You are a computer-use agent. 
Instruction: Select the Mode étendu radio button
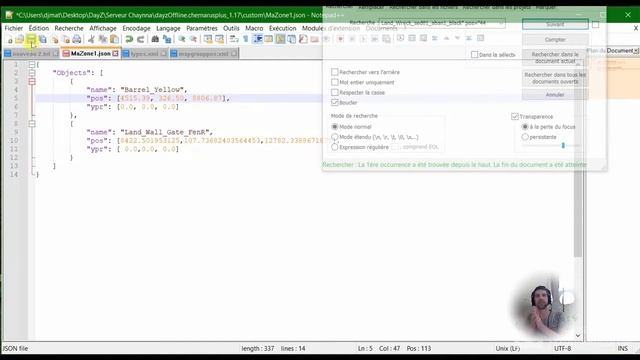click(335, 137)
